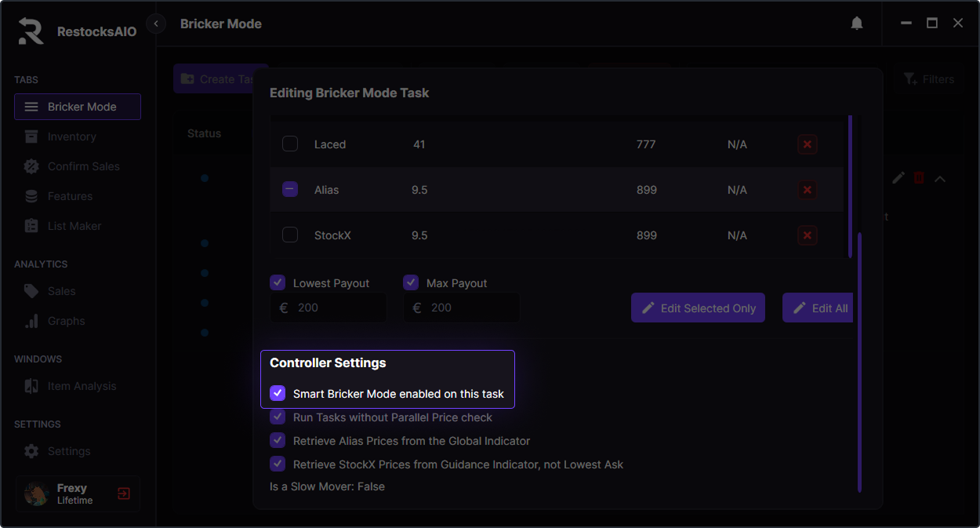Click the red logout icon next to Frexy
980x528 pixels.
coord(124,493)
